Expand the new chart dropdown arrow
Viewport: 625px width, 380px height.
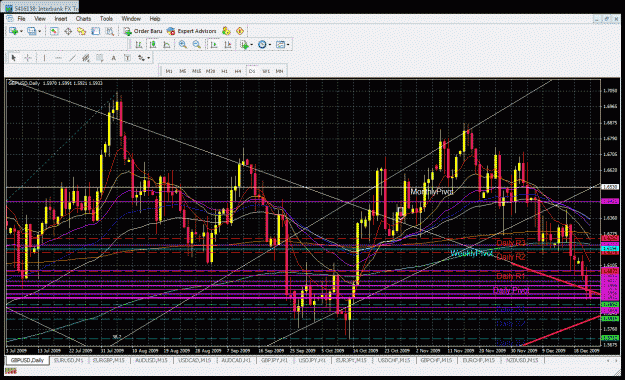click(21, 32)
